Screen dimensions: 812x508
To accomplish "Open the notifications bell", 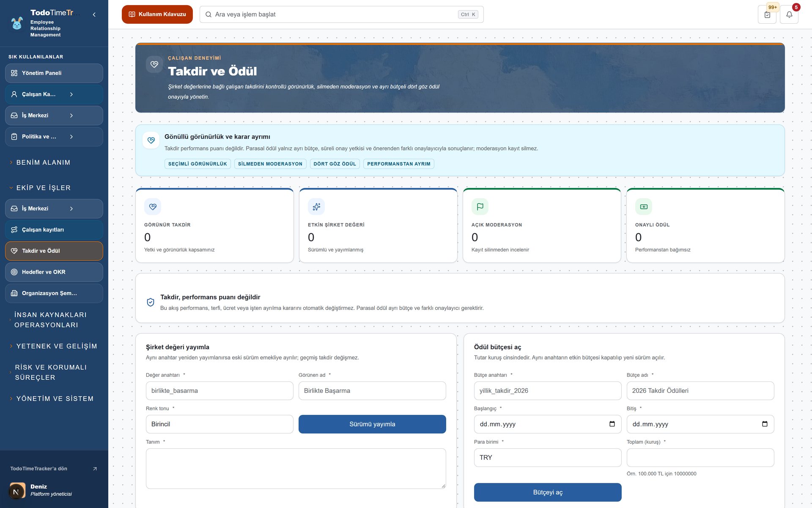I will coord(789,14).
